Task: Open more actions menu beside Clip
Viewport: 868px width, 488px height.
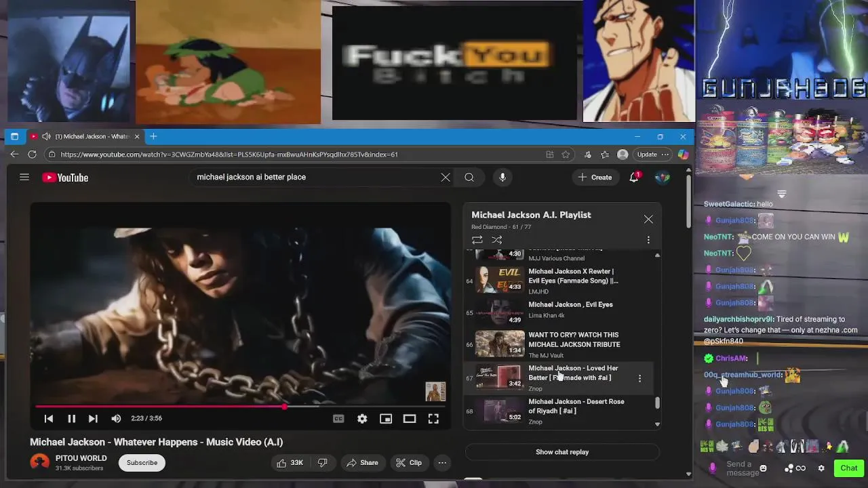Action: (x=442, y=463)
